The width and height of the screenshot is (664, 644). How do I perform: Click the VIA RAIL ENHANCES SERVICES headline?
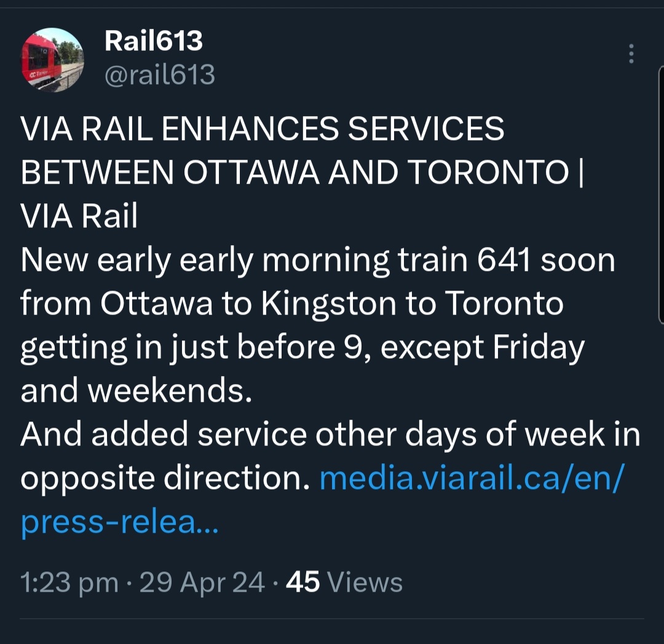(x=263, y=130)
